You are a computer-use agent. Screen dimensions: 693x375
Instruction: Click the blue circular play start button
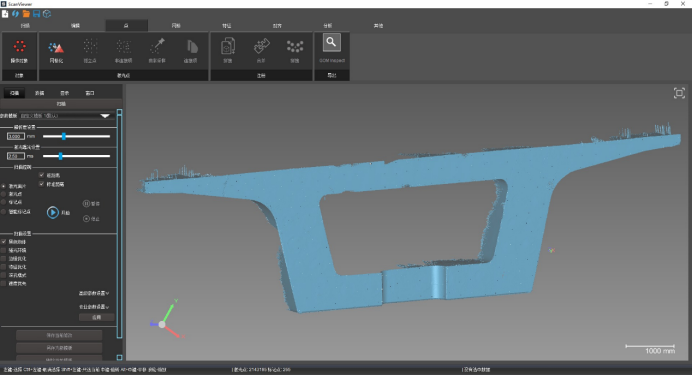[53, 212]
